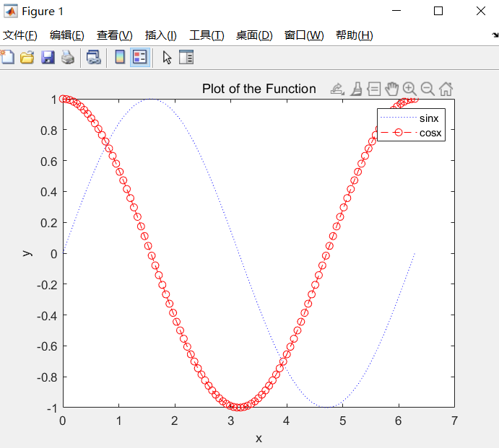
Task: Open the 帮助(H) menu
Action: 354,35
